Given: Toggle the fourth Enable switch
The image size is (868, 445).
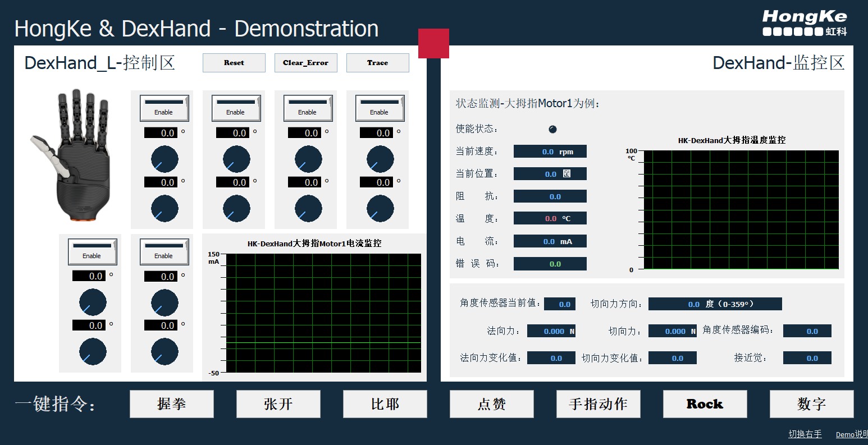Looking at the screenshot, I should coord(380,108).
